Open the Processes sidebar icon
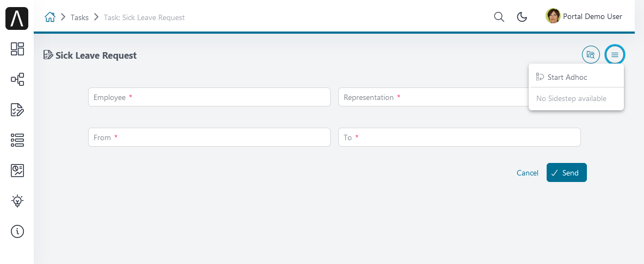 point(17,79)
